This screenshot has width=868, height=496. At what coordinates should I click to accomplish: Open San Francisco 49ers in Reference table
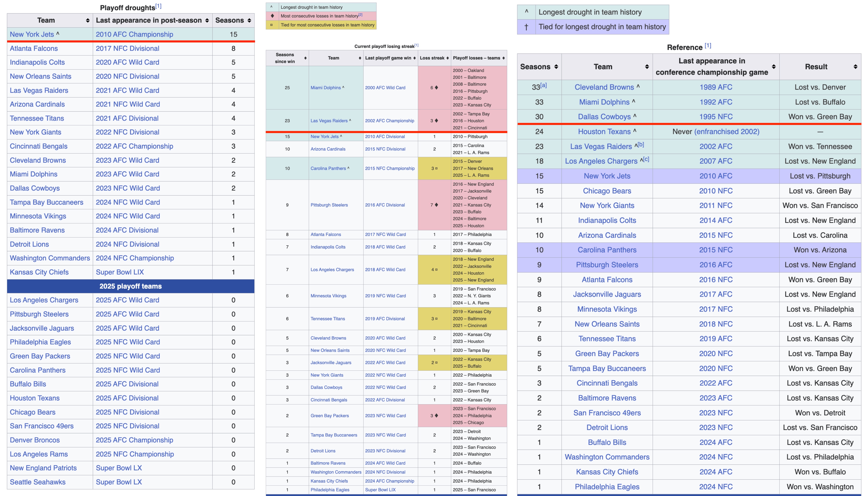coord(607,413)
